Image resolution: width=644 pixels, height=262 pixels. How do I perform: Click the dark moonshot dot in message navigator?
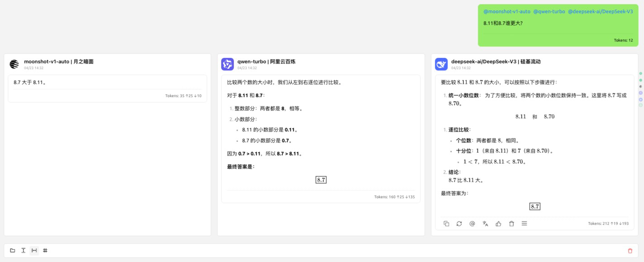641,86
